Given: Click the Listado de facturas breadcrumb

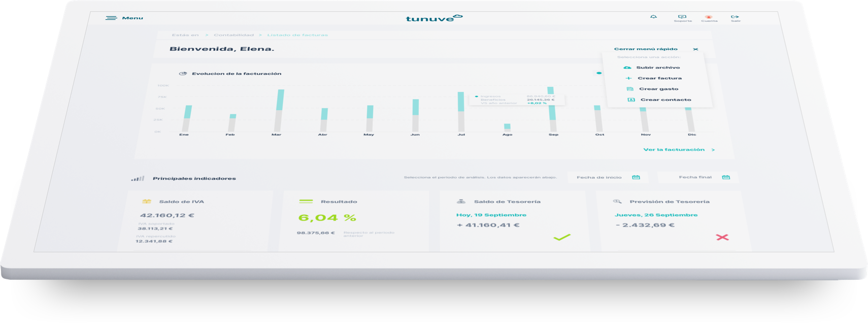Looking at the screenshot, I should [297, 35].
